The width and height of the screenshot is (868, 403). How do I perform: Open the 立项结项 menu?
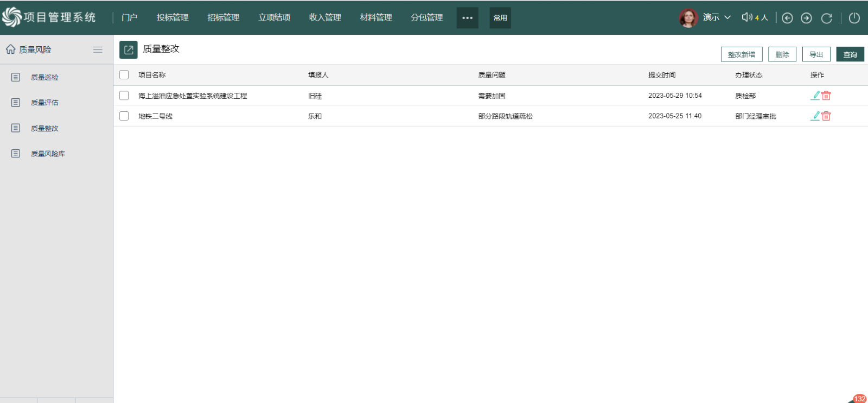(x=274, y=17)
